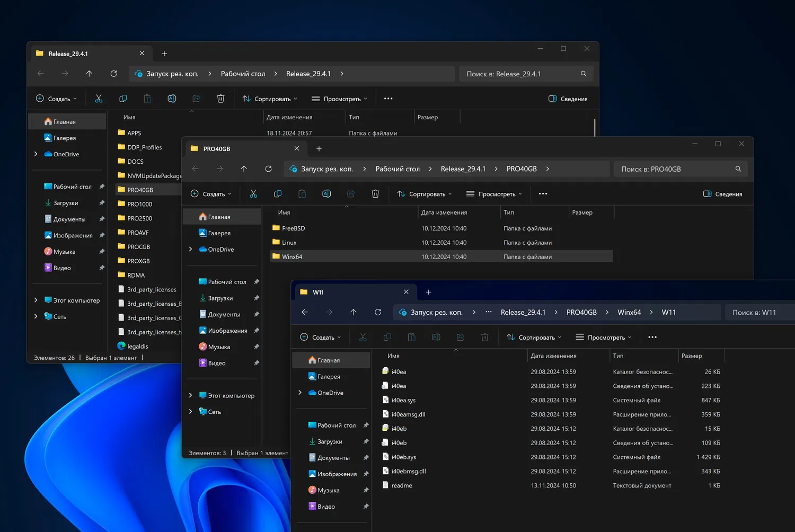Click the Cut icon in Release_29.4.1 window toolbar
795x532 pixels.
[99, 99]
